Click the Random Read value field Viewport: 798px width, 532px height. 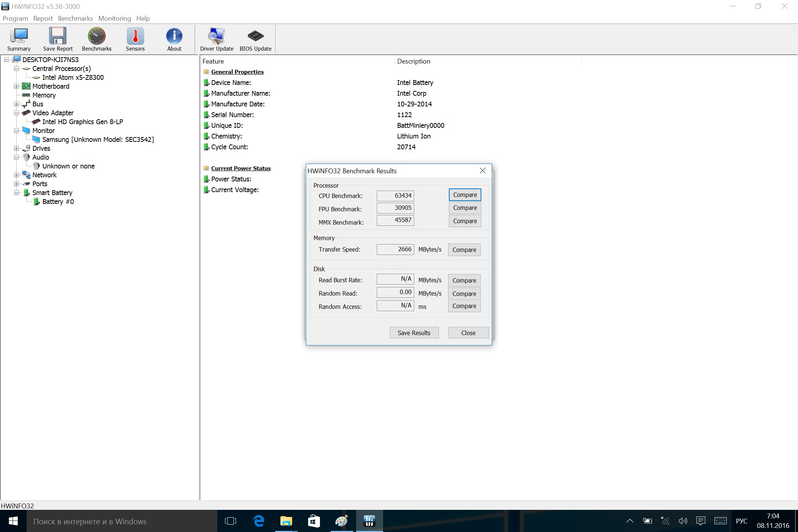coord(395,292)
